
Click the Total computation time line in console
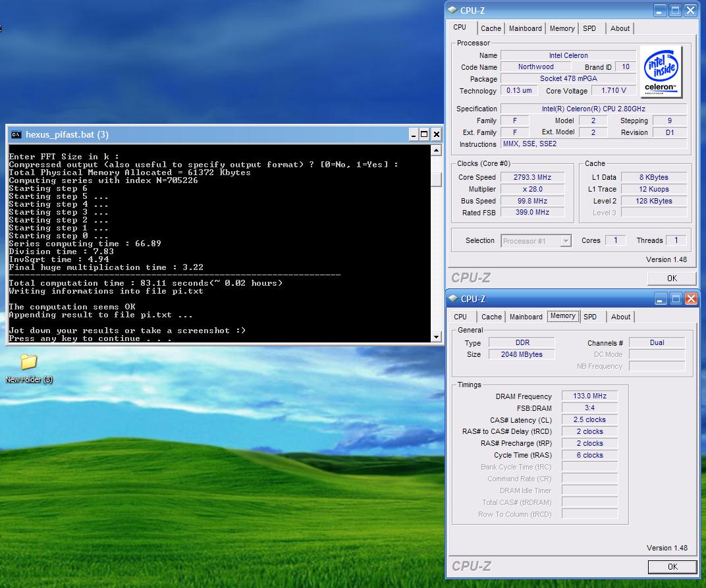(146, 283)
